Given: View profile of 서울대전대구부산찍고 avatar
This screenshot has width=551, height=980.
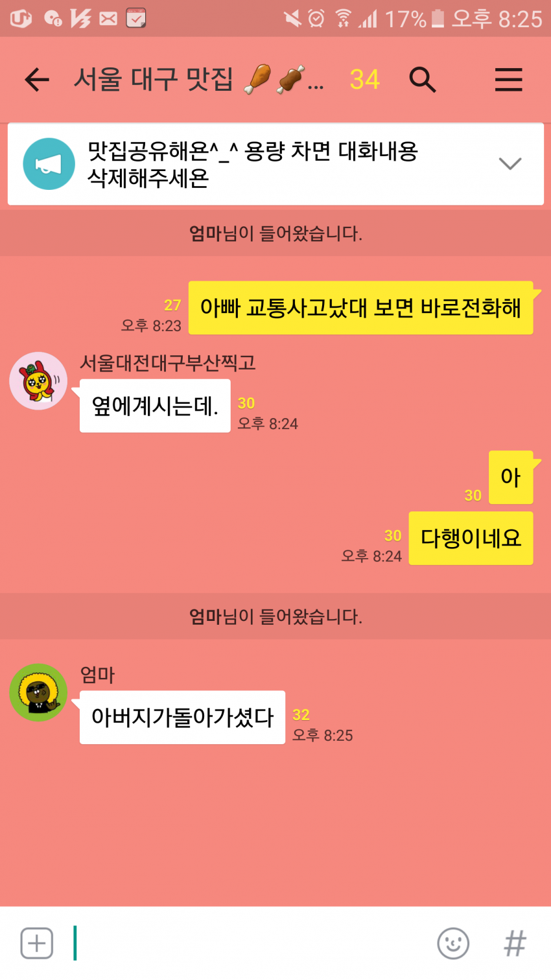Looking at the screenshot, I should 38,381.
